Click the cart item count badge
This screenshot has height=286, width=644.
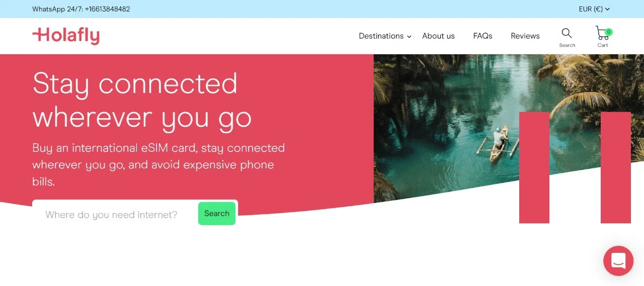coord(609,32)
